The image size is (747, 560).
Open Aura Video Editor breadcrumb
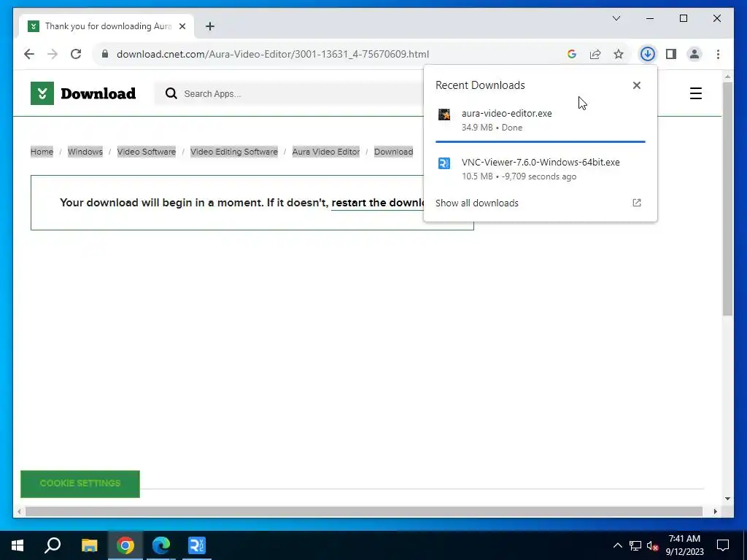point(326,152)
